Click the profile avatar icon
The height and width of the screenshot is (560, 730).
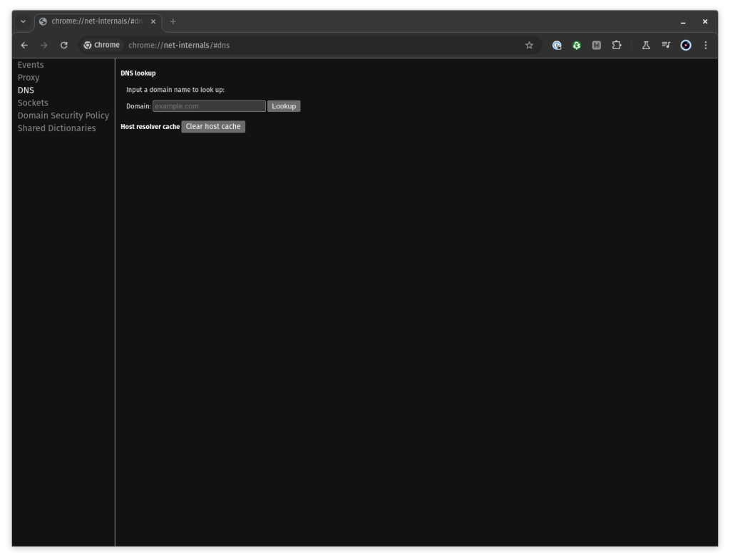(x=686, y=45)
